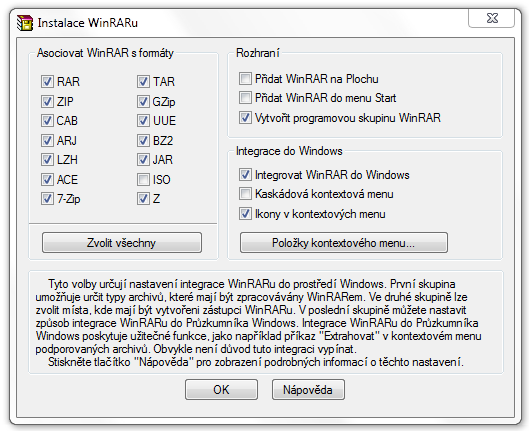Toggle the JAR format checkbox
Screen dimensions: 529x431
click(143, 160)
